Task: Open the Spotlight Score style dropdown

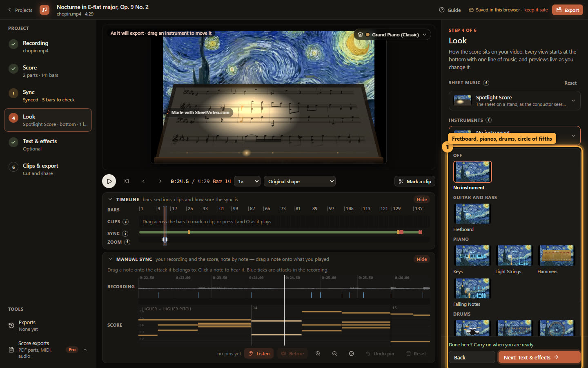Action: [x=514, y=101]
